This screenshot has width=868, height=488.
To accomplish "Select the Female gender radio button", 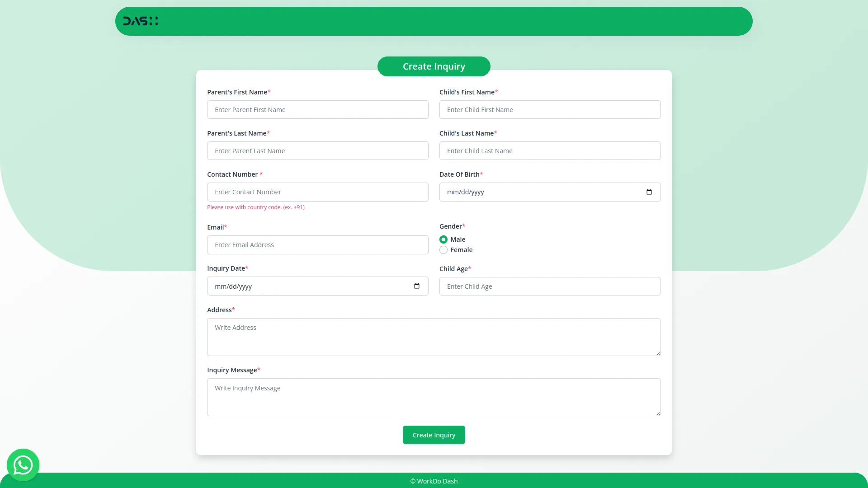I will [x=443, y=250].
